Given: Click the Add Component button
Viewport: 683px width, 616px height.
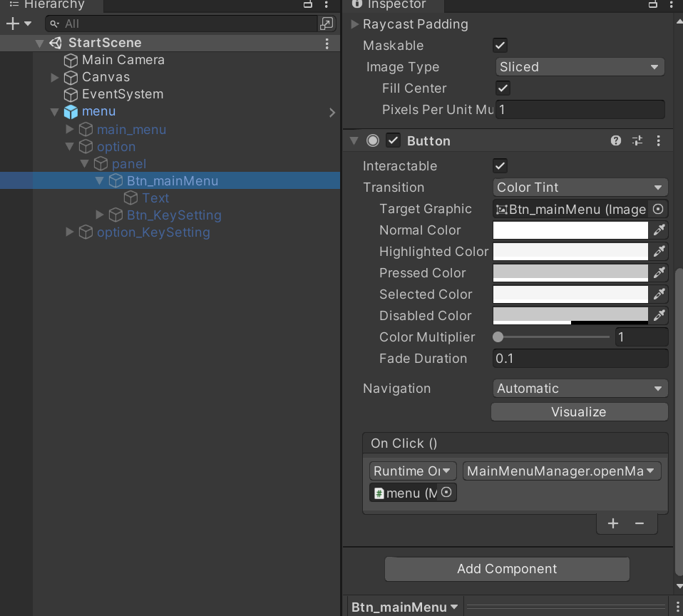Looking at the screenshot, I should coord(507,568).
